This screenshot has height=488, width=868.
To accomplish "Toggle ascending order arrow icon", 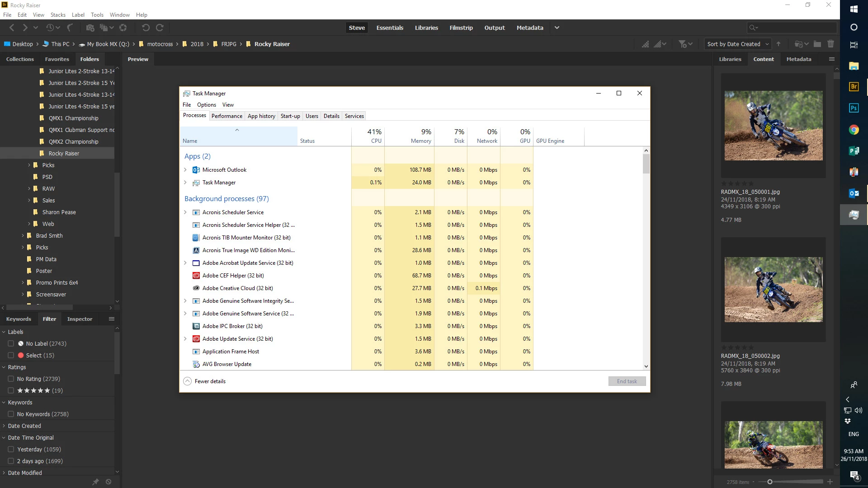I will point(778,44).
